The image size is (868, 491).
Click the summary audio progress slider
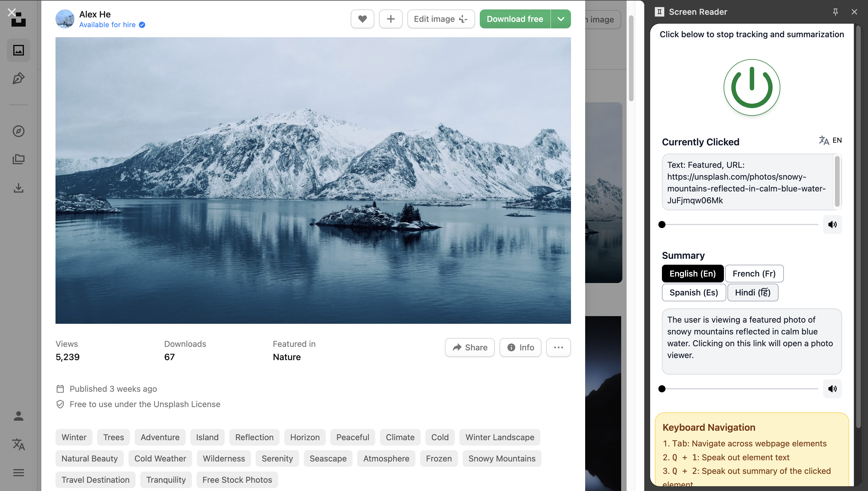740,389
